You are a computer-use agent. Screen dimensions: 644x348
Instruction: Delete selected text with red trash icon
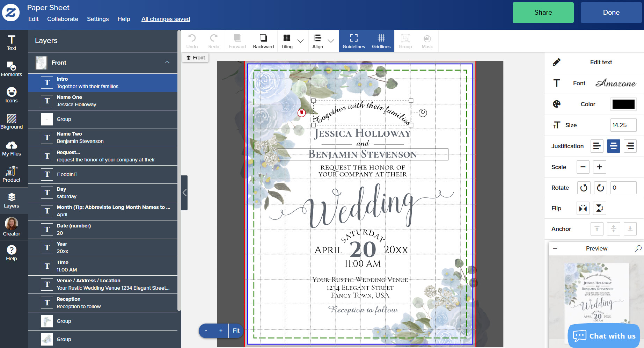pos(301,113)
